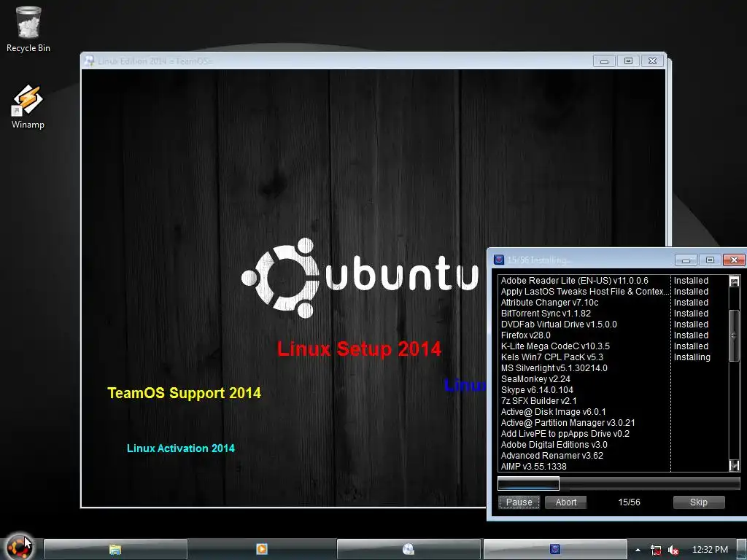
Task: Maximize the Linux Edition 2014 window
Action: pos(628,61)
